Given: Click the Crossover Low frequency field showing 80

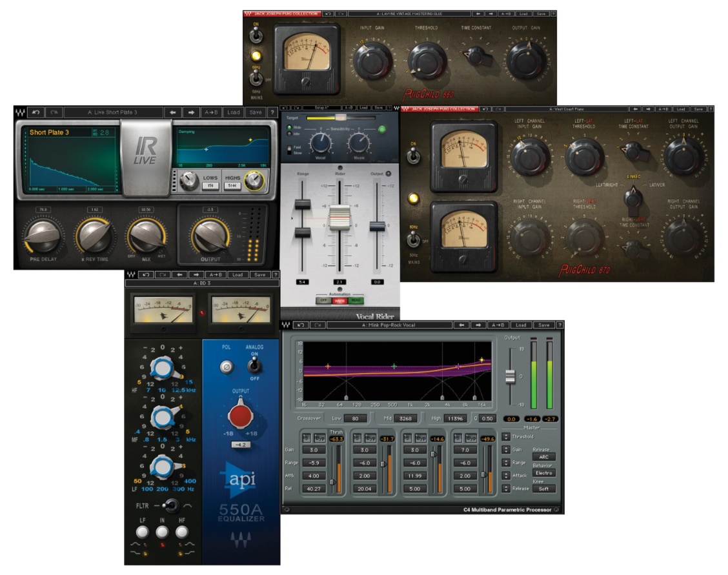Looking at the screenshot, I should coord(356,418).
